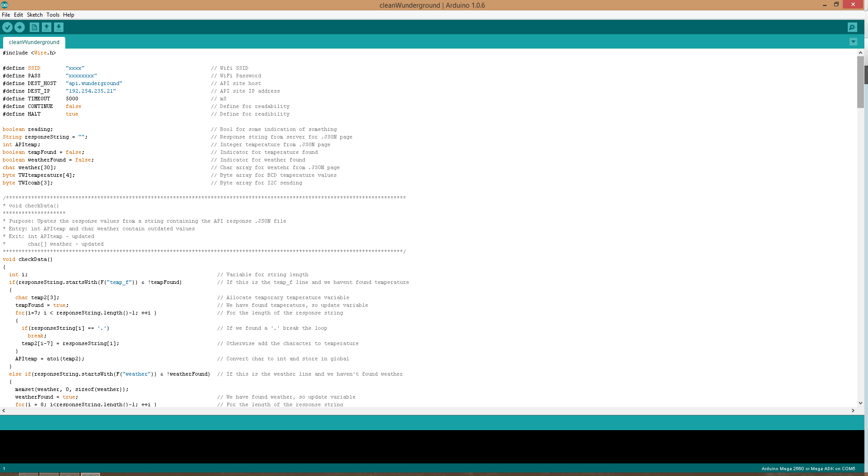
Task: Open the Tools menu
Action: [x=53, y=14]
